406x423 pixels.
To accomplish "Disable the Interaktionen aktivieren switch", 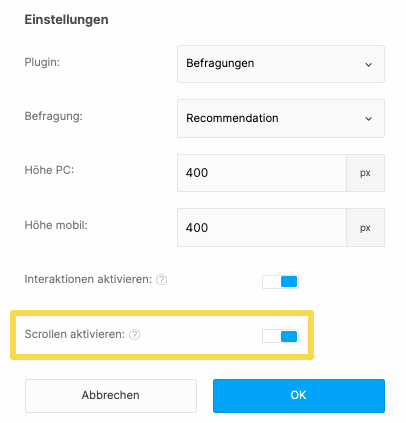I will pos(280,282).
